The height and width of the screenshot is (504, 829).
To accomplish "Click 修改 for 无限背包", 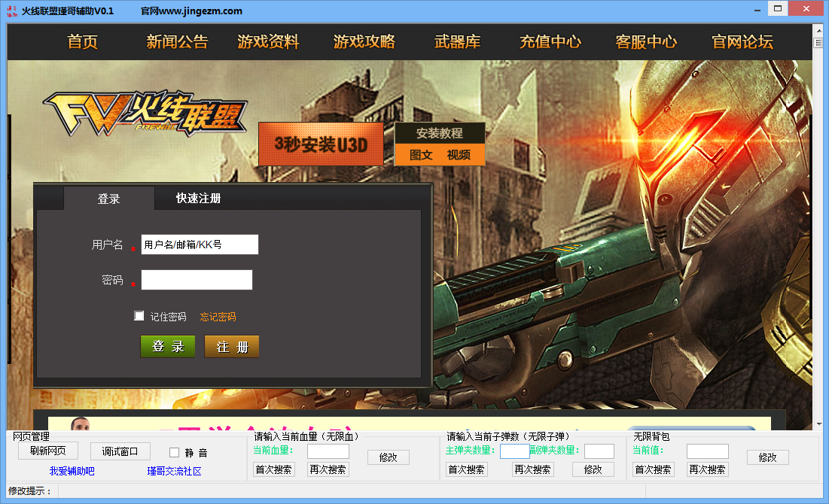I will [x=768, y=457].
